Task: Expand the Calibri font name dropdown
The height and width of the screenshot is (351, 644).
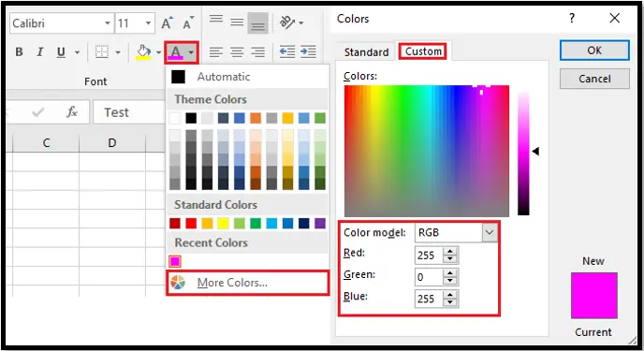Action: 108,23
